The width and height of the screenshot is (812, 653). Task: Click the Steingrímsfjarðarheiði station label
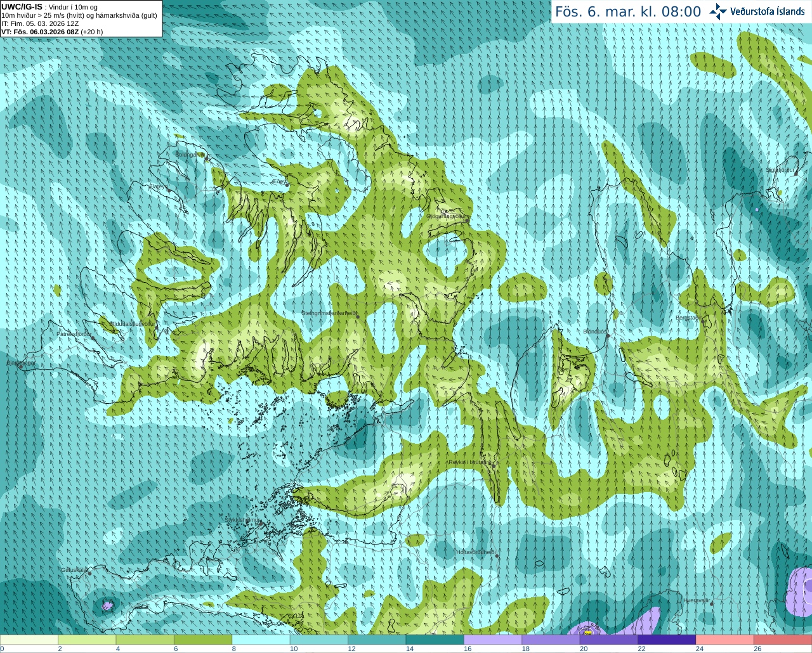pos(329,313)
